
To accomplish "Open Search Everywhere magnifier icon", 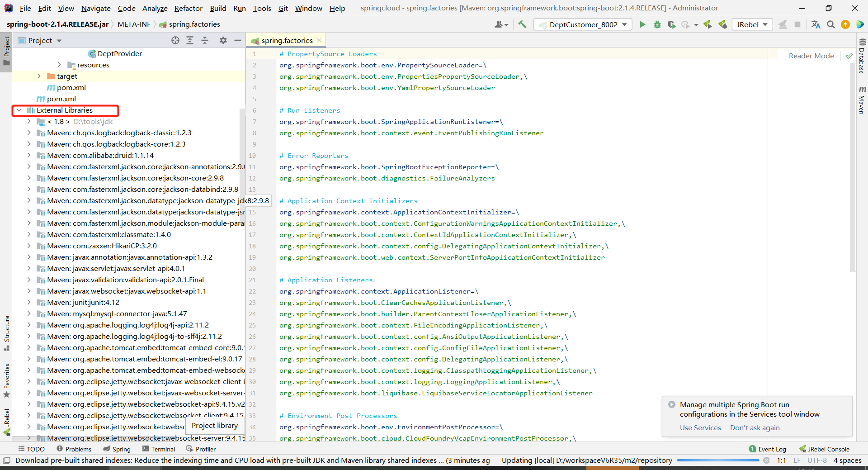I will (830, 24).
